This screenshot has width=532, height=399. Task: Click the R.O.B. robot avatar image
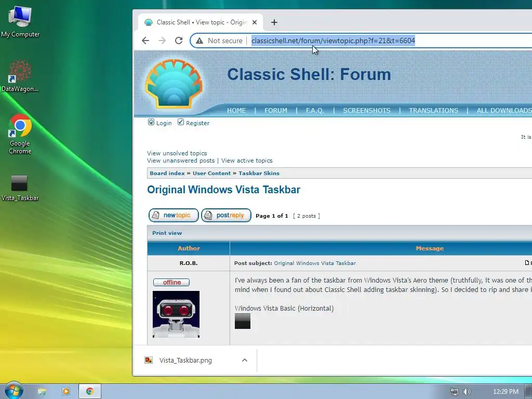[x=176, y=314]
